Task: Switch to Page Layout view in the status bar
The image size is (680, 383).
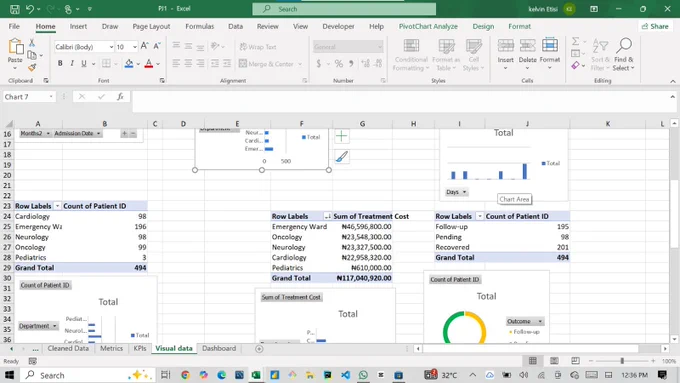Action: coord(554,361)
